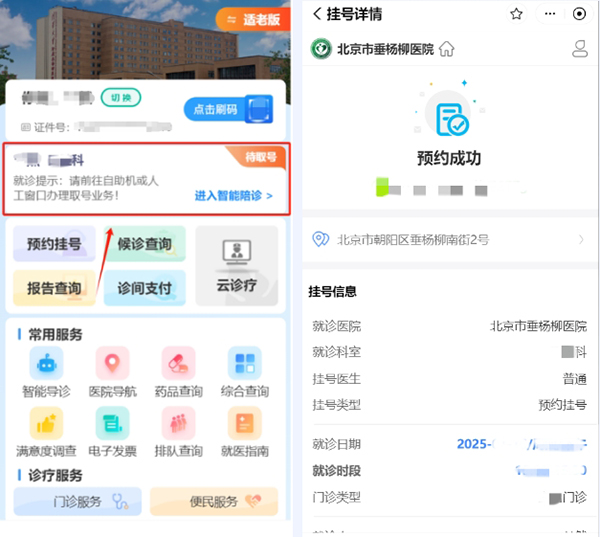Open 预约挂号 appointment registration
This screenshot has width=600, height=537.
click(x=54, y=244)
